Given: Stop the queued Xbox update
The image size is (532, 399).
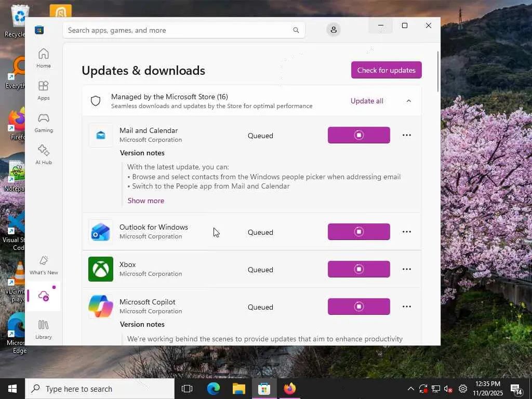Looking at the screenshot, I should (x=358, y=269).
